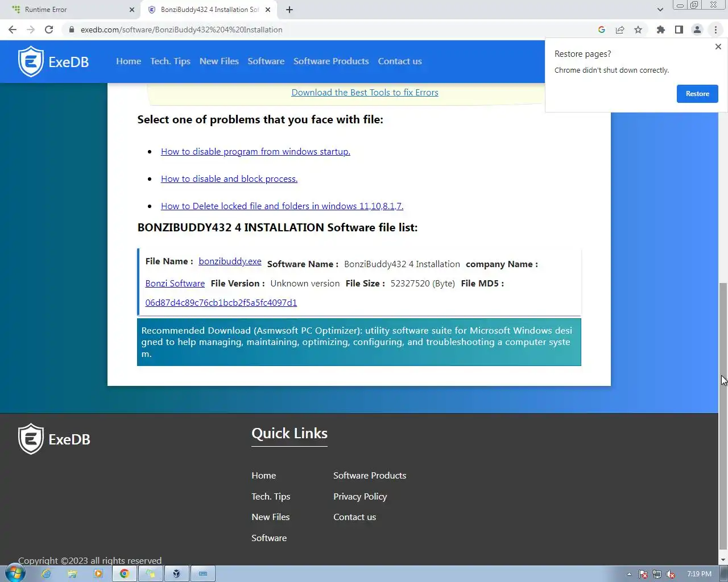Open a new tab with plus

tap(289, 10)
